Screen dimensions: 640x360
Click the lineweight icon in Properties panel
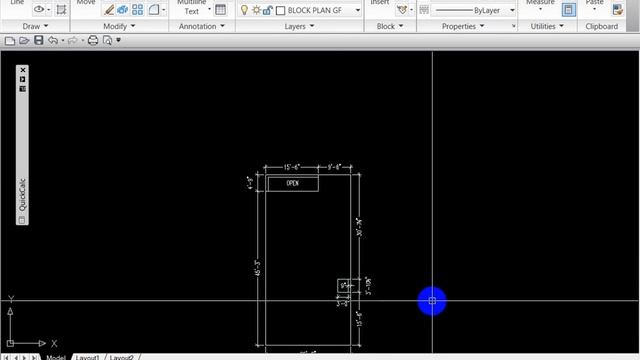tap(424, 10)
